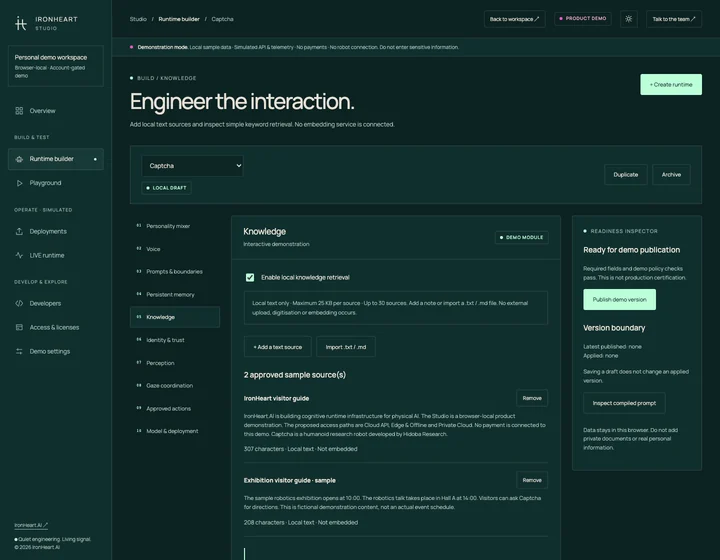720x560 pixels.
Task: Click the Create runtime button
Action: tap(671, 84)
